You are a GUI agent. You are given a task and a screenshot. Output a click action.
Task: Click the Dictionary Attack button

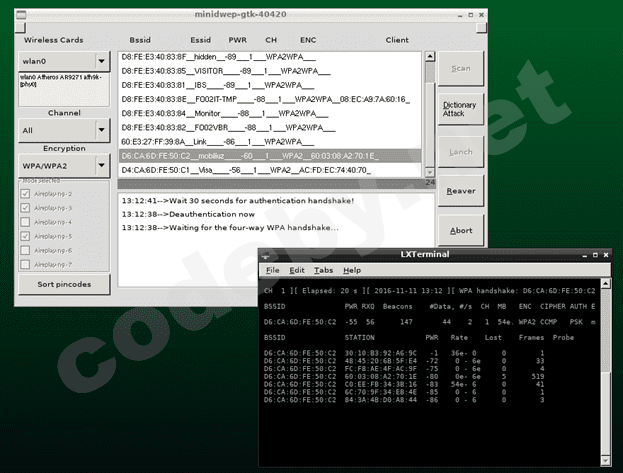click(x=460, y=110)
